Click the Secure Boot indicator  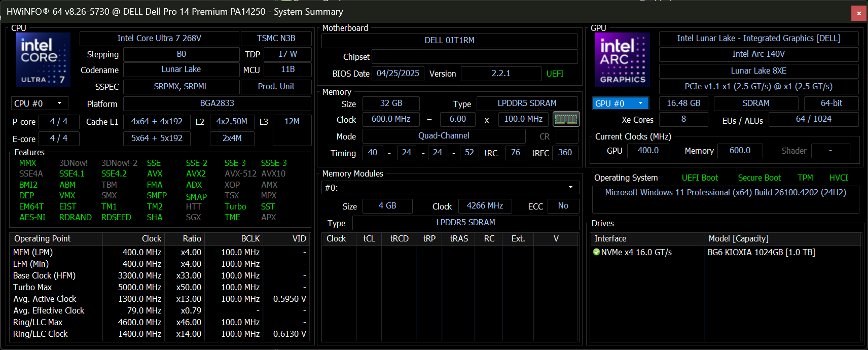click(x=759, y=178)
